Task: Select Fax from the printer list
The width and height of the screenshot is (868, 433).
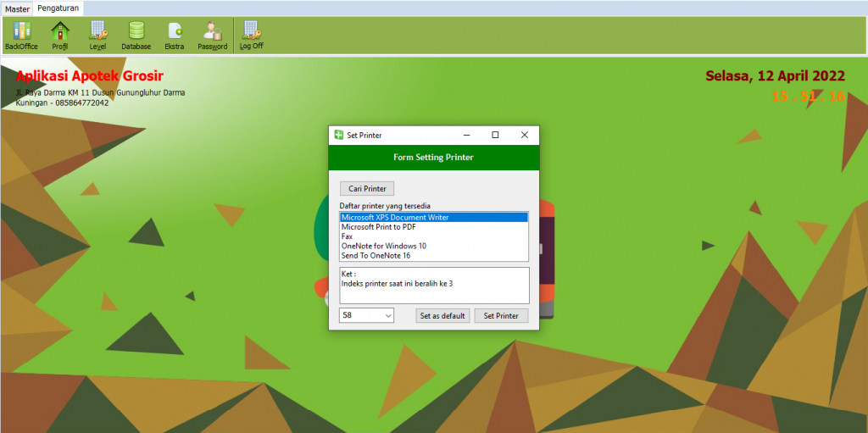Action: click(x=348, y=236)
